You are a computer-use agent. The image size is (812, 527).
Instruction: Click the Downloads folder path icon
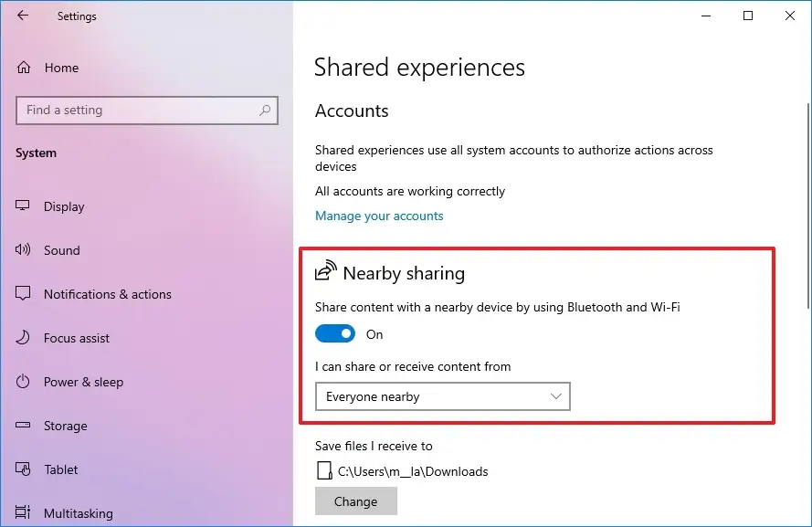323,471
